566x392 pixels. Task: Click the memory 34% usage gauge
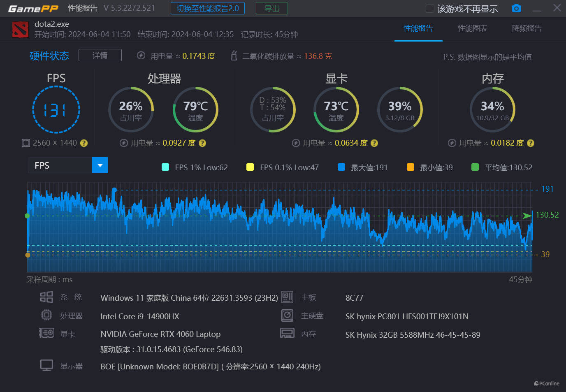(x=492, y=109)
